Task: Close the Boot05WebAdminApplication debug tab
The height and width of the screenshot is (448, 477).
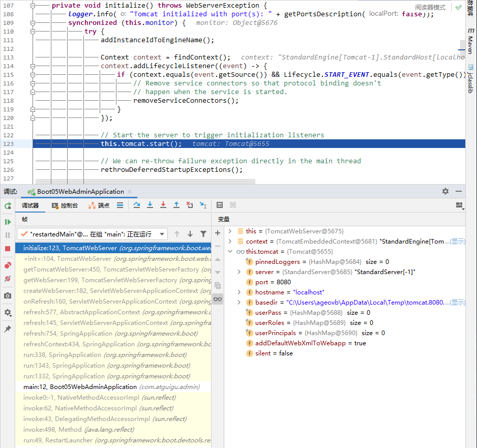Action: coord(130,192)
